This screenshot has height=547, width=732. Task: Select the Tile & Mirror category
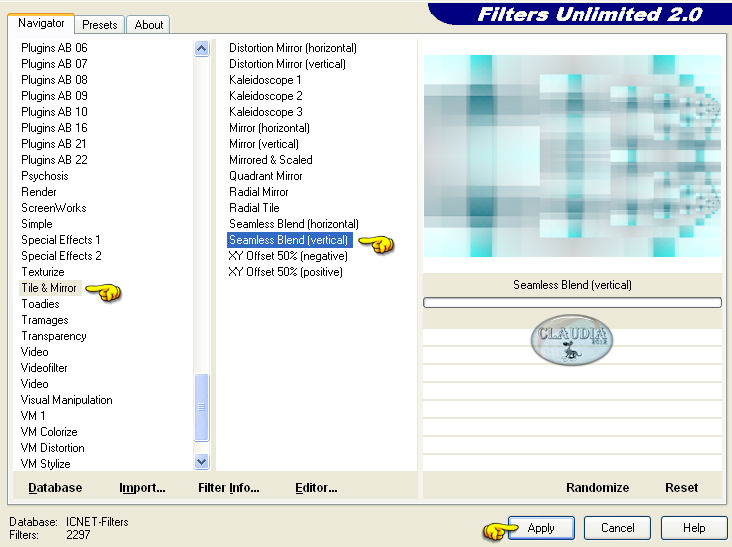click(x=49, y=288)
